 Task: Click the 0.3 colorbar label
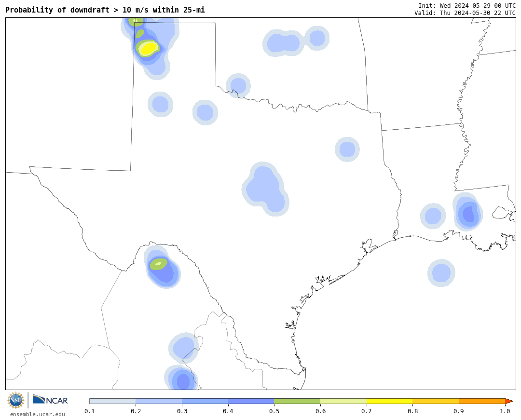click(x=182, y=411)
